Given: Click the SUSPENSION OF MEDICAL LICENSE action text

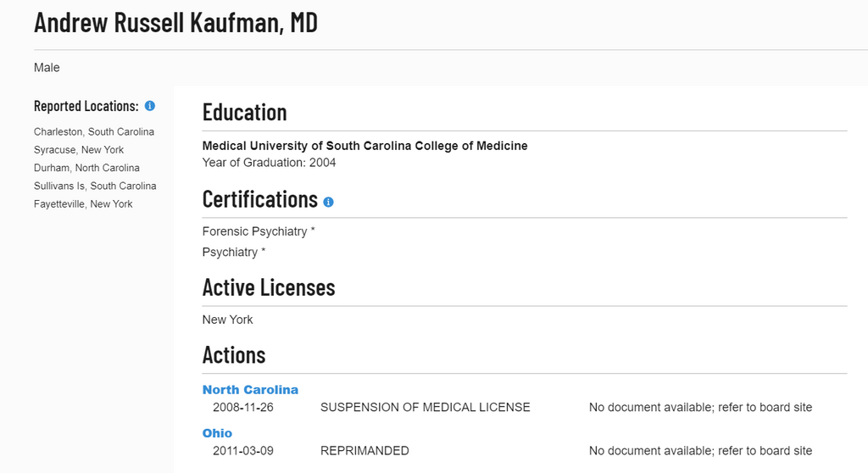Looking at the screenshot, I should coord(426,408).
